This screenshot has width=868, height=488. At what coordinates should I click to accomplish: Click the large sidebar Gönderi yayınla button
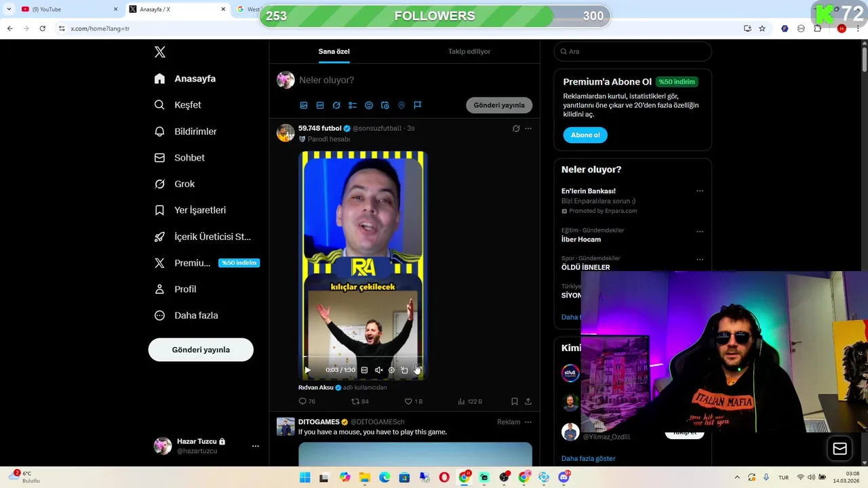[x=201, y=350]
